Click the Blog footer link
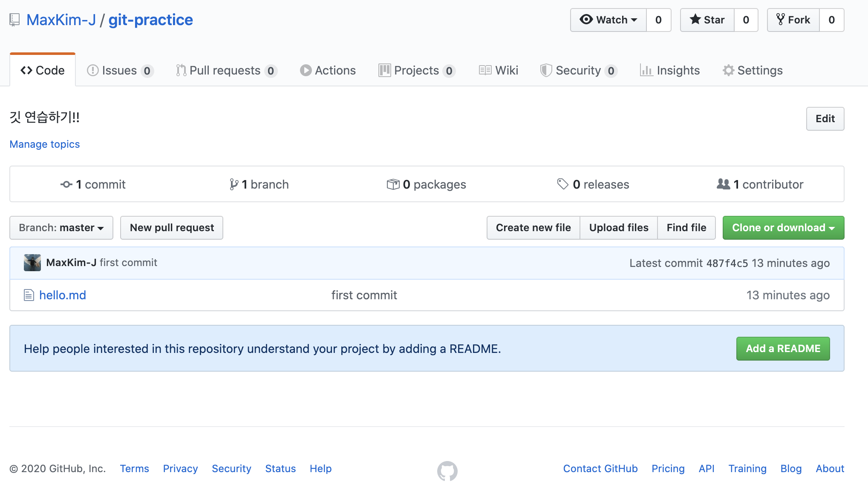Viewport: 868px width, 490px height. (x=791, y=469)
